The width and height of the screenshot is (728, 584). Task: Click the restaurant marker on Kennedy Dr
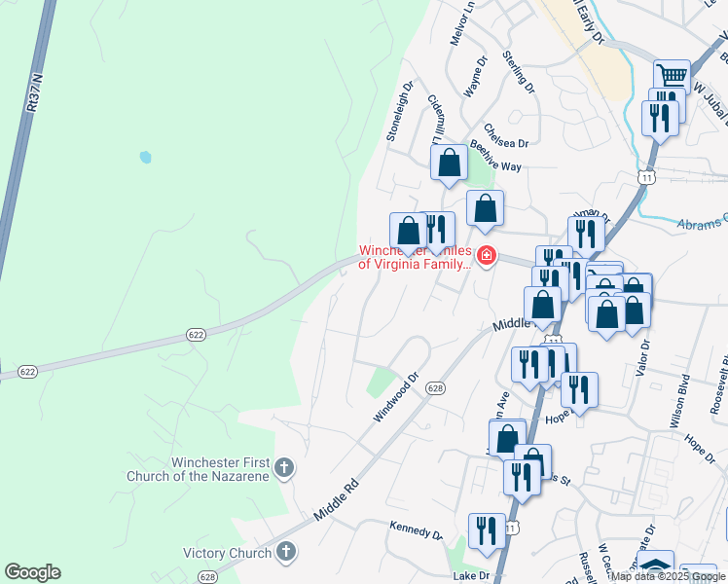coord(487,533)
